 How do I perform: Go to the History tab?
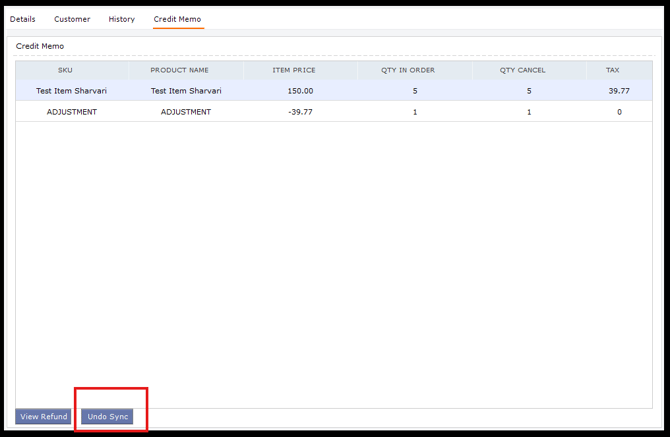point(121,19)
